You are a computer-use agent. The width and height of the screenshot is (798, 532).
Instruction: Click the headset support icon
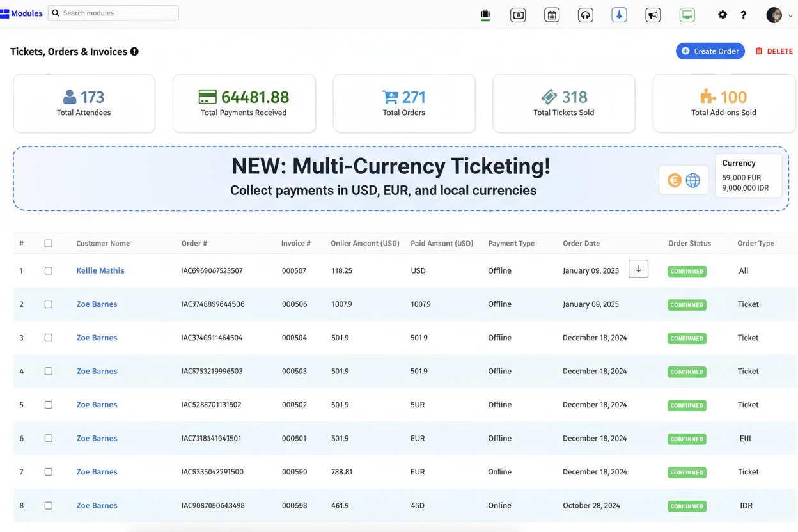pyautogui.click(x=585, y=15)
